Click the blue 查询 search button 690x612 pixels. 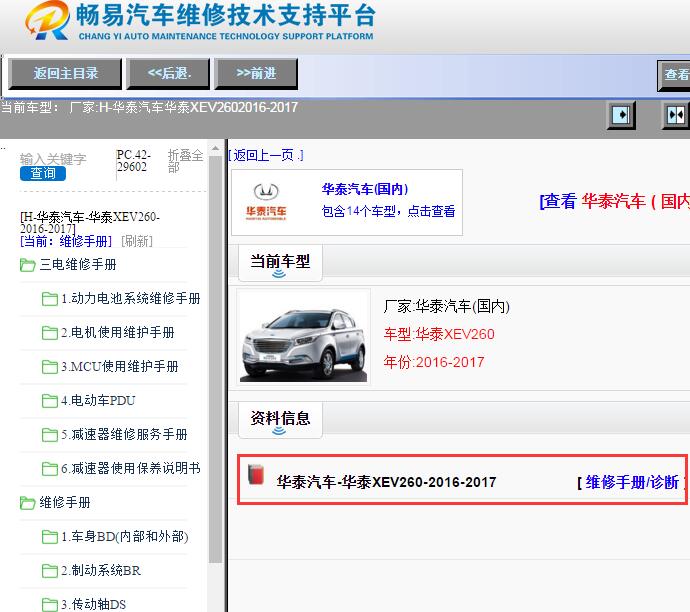pos(43,173)
